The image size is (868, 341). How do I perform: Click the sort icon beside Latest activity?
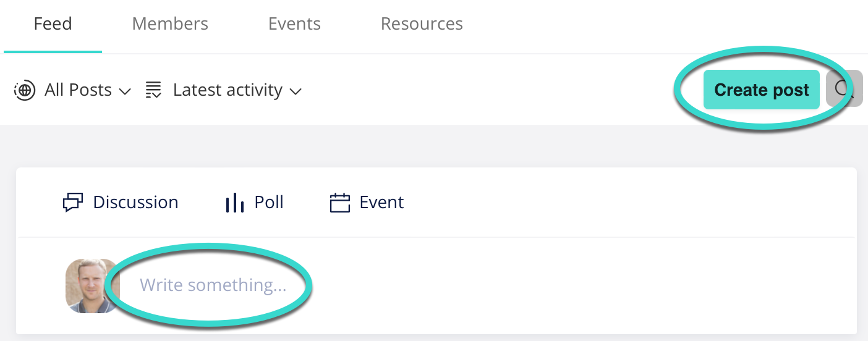(153, 90)
